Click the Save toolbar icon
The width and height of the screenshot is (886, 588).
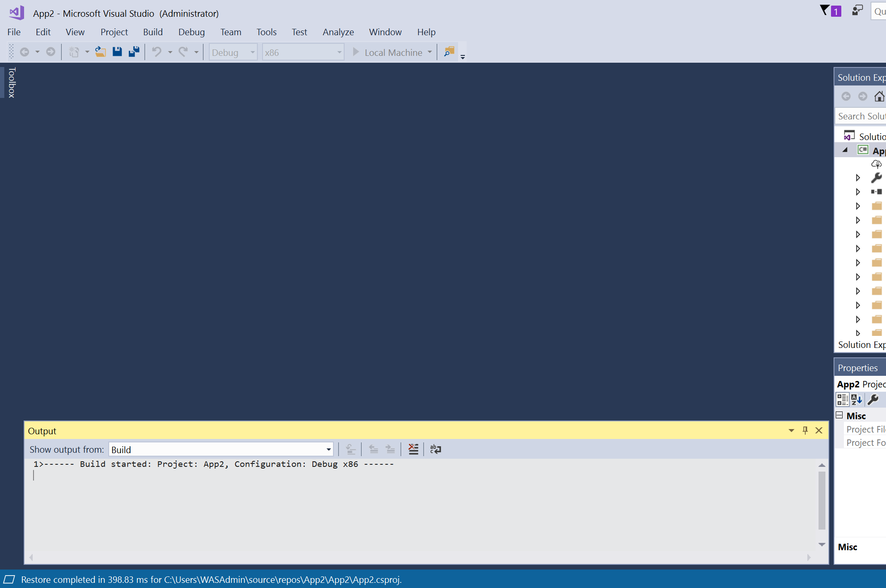point(117,52)
